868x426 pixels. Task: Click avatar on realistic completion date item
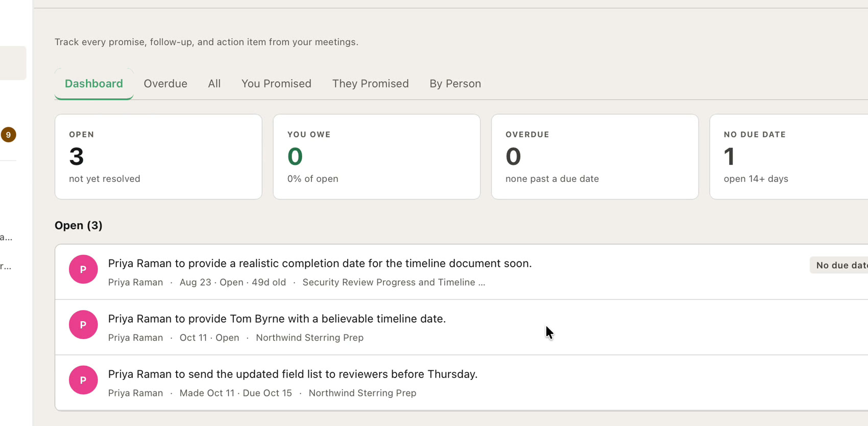(x=83, y=269)
